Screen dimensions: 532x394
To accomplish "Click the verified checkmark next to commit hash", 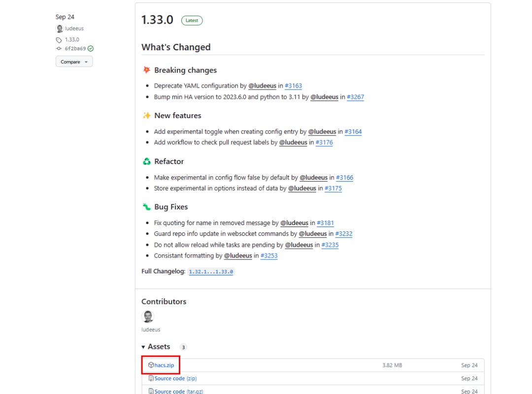I will (91, 49).
